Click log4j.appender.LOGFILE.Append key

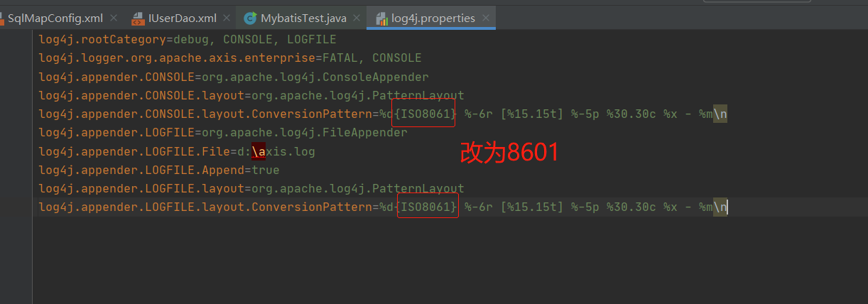coord(141,170)
